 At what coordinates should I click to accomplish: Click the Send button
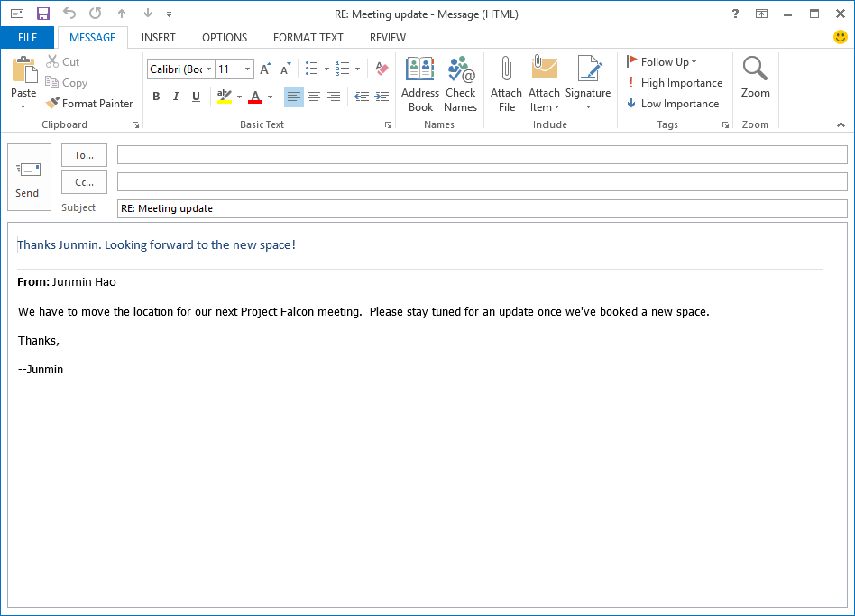click(29, 178)
